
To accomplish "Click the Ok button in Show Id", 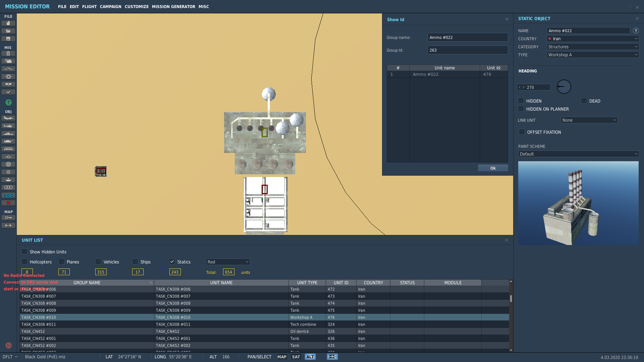I will [x=493, y=168].
